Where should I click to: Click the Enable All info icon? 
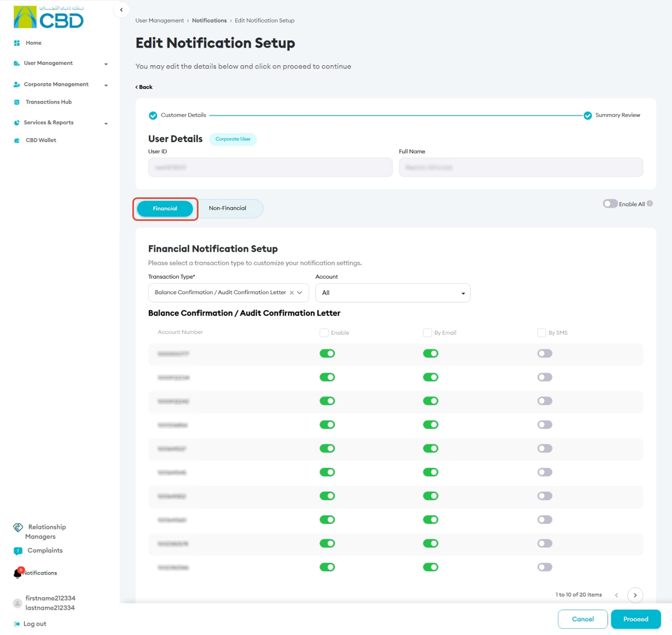point(650,204)
